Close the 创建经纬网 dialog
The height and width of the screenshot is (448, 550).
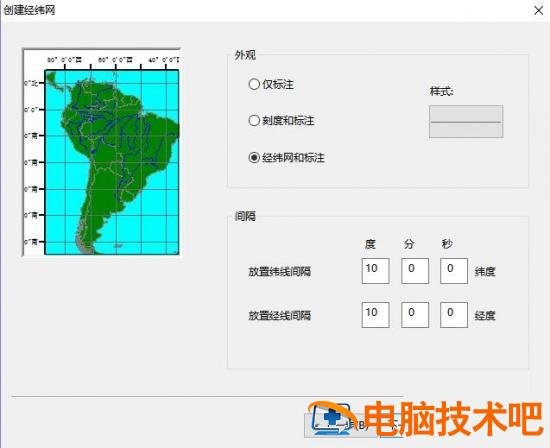click(538, 10)
